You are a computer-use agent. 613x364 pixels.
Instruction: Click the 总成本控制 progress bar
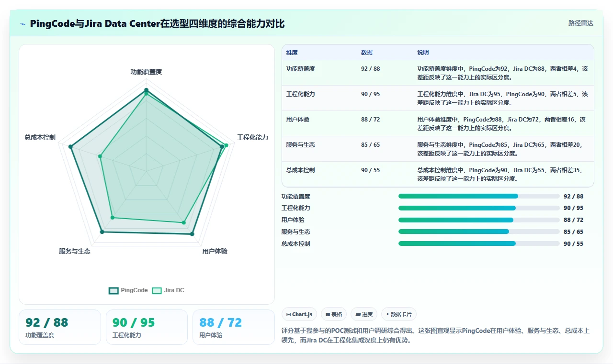click(479, 243)
